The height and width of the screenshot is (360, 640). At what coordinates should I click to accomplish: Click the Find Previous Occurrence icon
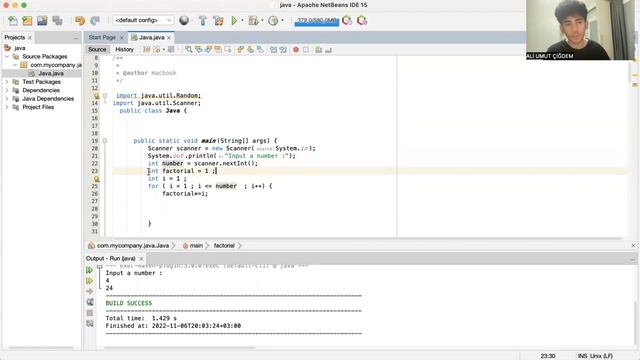coord(198,49)
